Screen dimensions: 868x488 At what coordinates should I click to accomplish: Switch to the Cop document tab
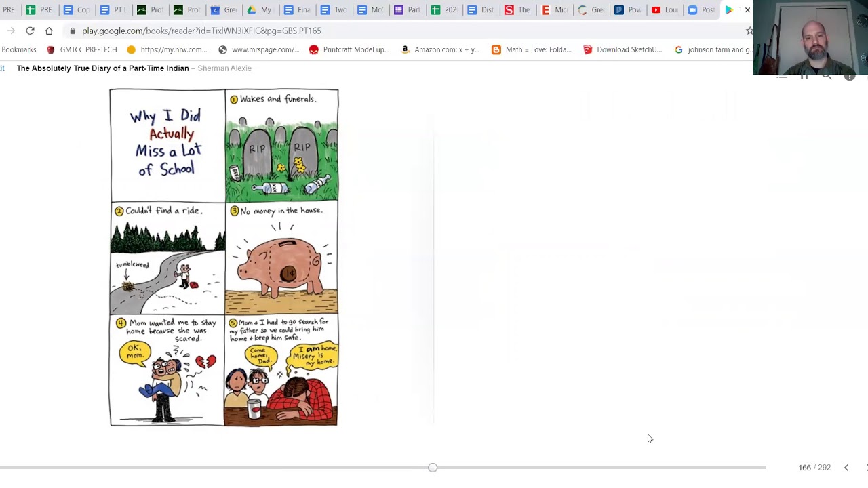pyautogui.click(x=76, y=10)
